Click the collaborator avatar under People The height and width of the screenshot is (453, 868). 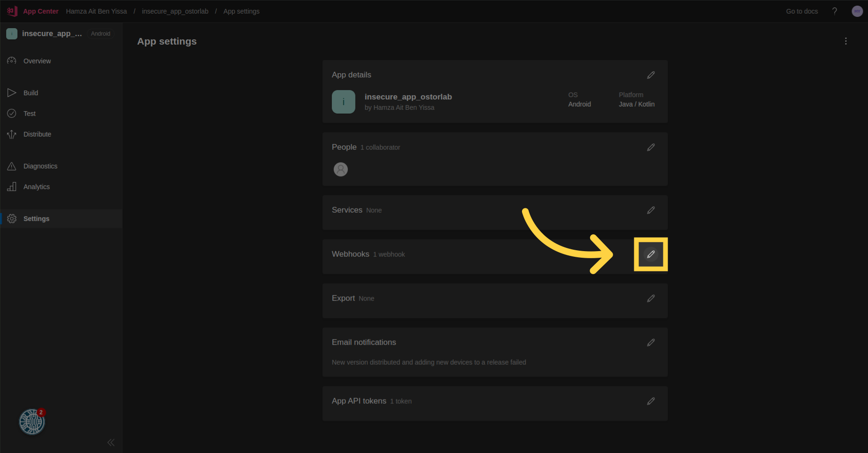(x=341, y=169)
